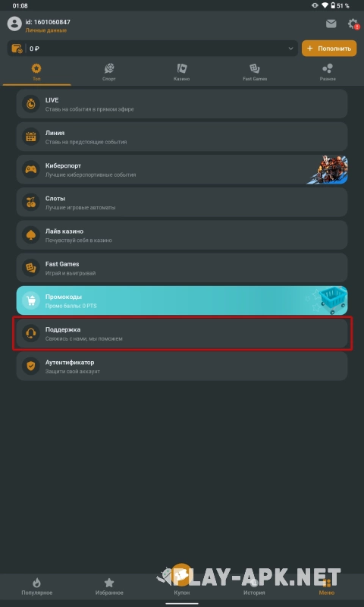
Task: Tap the Поддержка headset icon
Action: (31, 333)
